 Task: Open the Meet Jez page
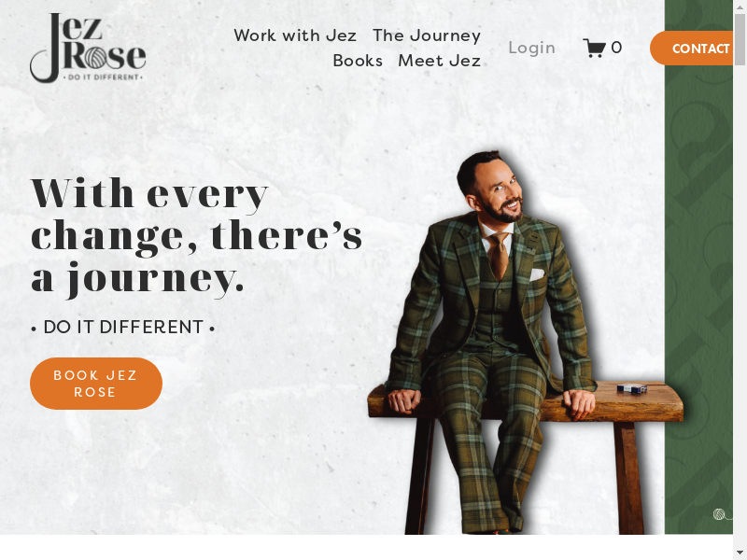point(439,61)
